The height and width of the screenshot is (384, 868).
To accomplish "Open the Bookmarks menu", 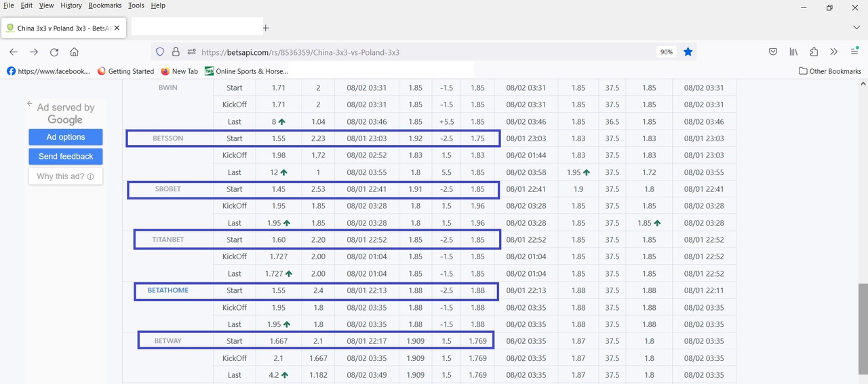I will [105, 5].
